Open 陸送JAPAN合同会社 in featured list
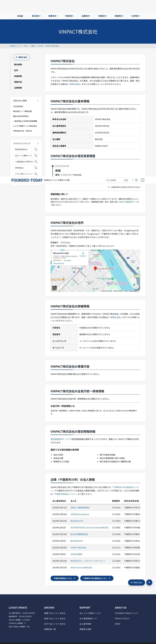156x644 pixels. point(21,116)
